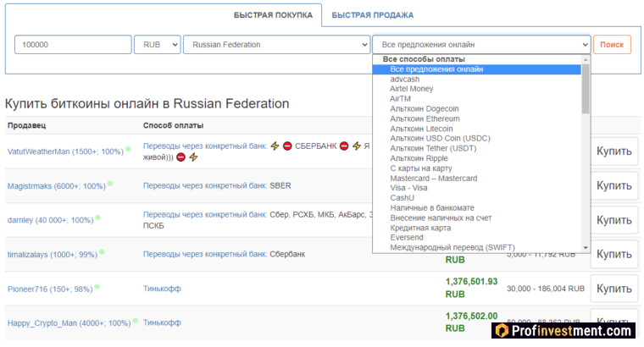The image size is (644, 347).
Task: Click the red no-entry icon before СБЕРБАНК
Action: point(287,146)
